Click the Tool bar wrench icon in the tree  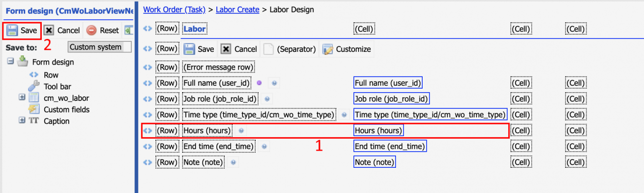coord(34,86)
